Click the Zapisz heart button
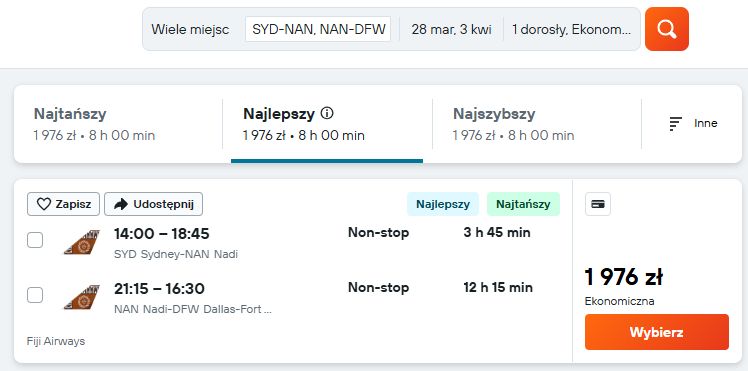The height and width of the screenshot is (371, 748). (63, 204)
